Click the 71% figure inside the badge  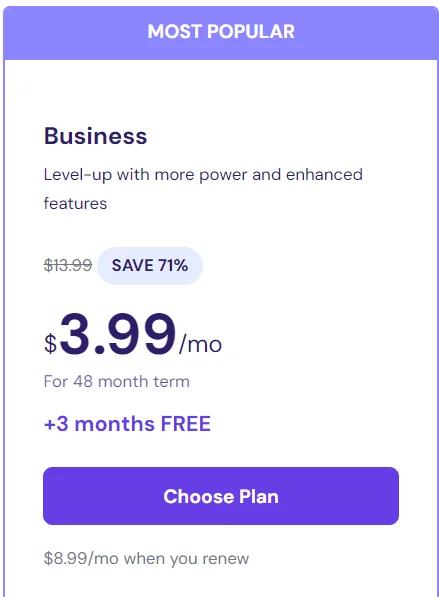(x=173, y=265)
